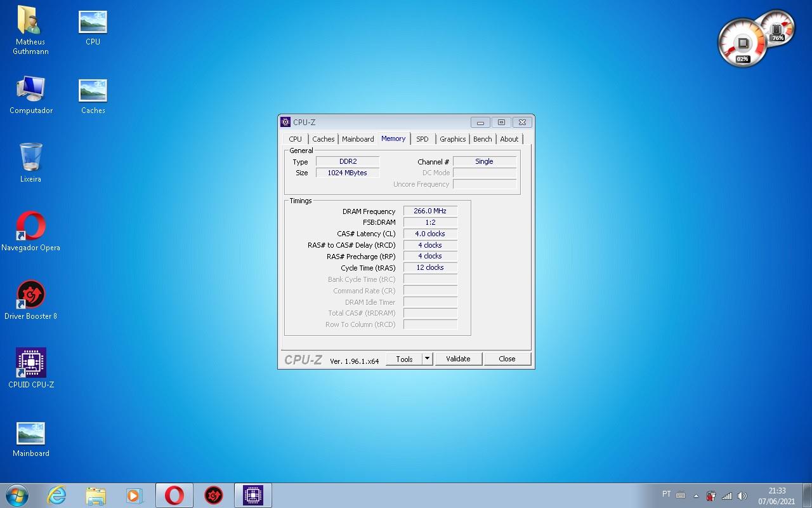Click the CPU-Z title bar icon
The height and width of the screenshot is (508, 812).
click(285, 122)
